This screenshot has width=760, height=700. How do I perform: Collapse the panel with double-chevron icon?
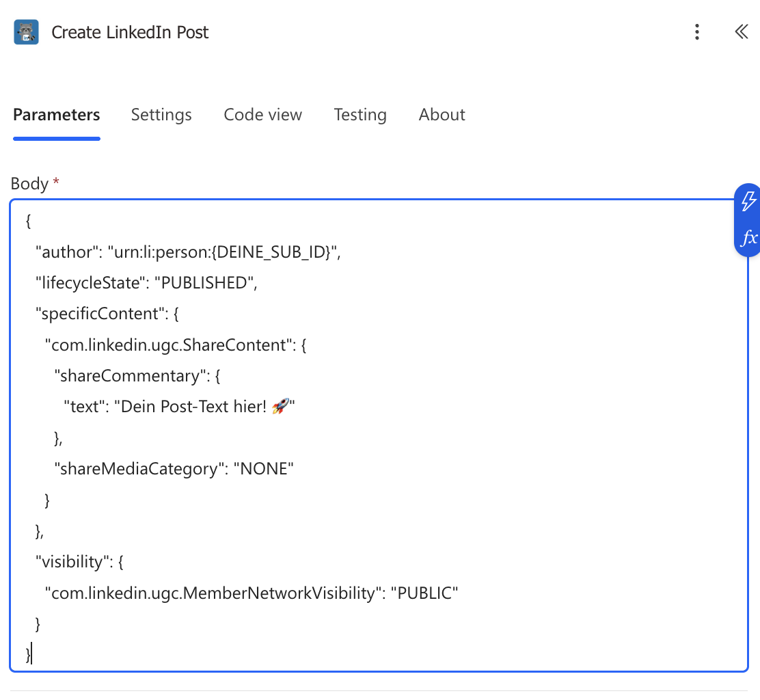(x=742, y=32)
